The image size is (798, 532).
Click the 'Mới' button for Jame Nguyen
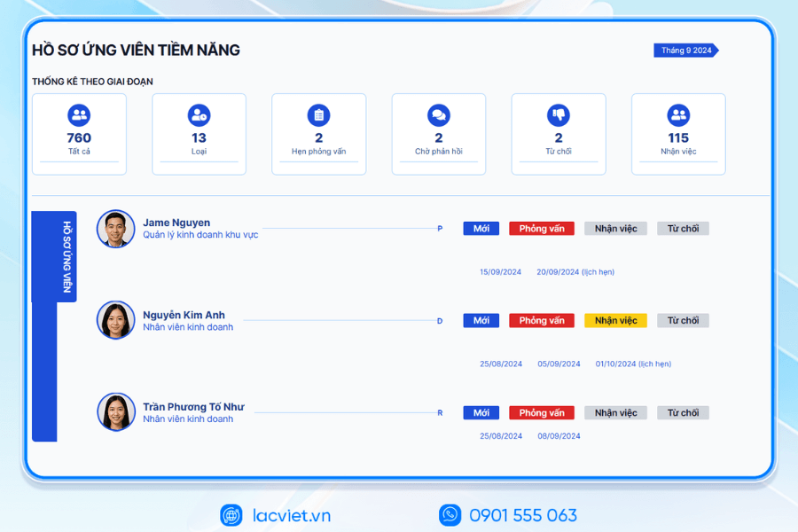481,229
